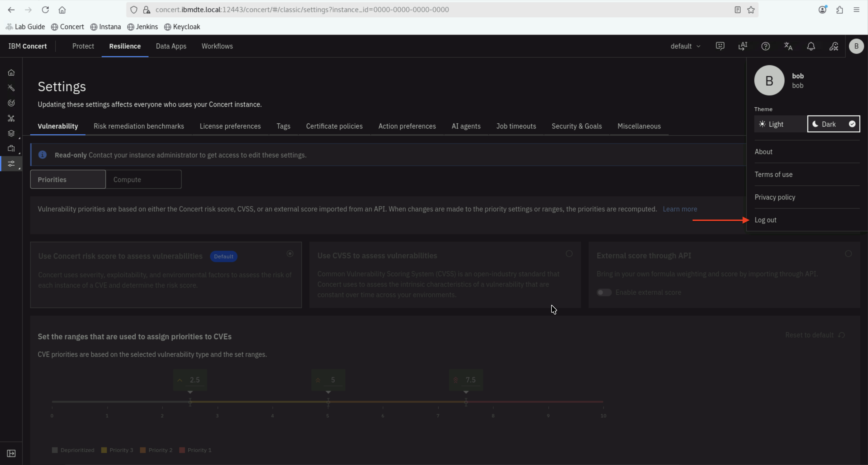Click Reset to default
Screen dimensions: 868x465
coord(815,335)
